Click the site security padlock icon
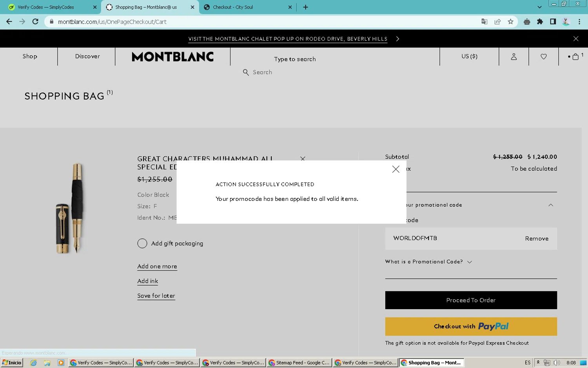Viewport: 588px width, 368px height. pos(51,22)
